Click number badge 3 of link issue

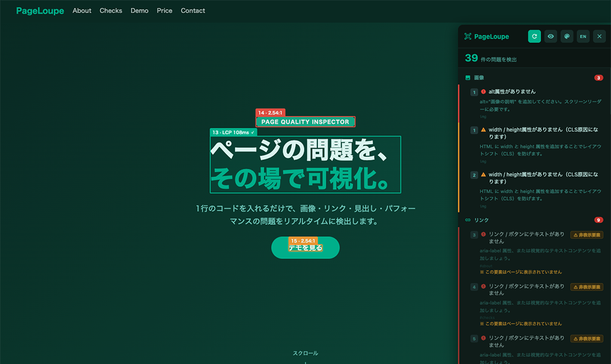pos(474,235)
